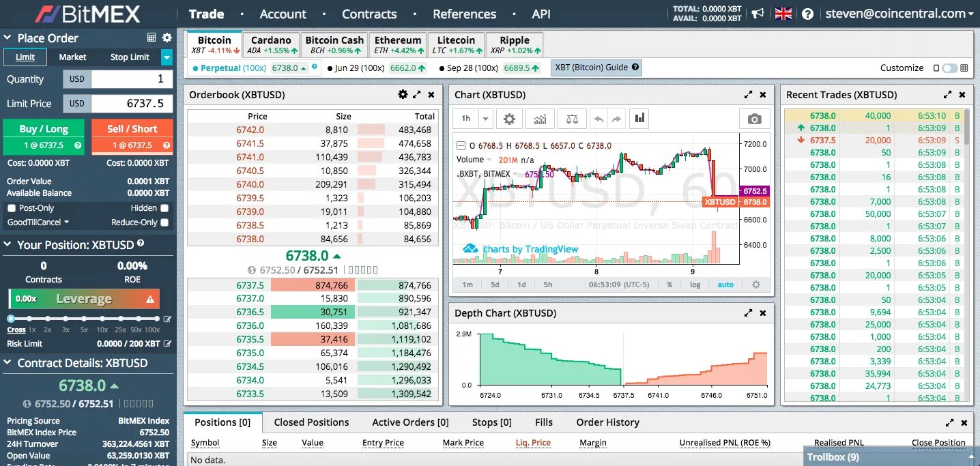Open the XBT (Bitcoin) Guide button
Viewport: 980px width, 466px height.
tap(596, 68)
